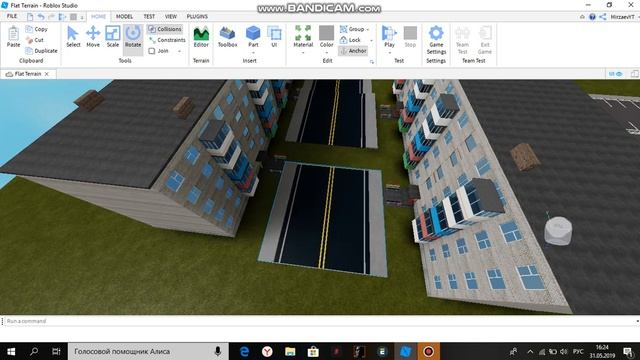Open the Terrain Editor
Viewport: 640px width, 360px height.
coord(201,37)
